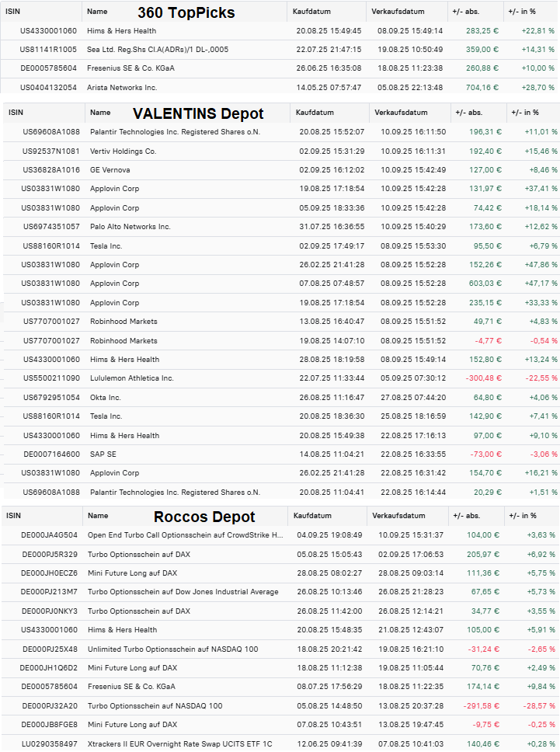Click the -291,58 € loss value
Image resolution: width=560 pixels, height=752 pixels.
pos(481,706)
